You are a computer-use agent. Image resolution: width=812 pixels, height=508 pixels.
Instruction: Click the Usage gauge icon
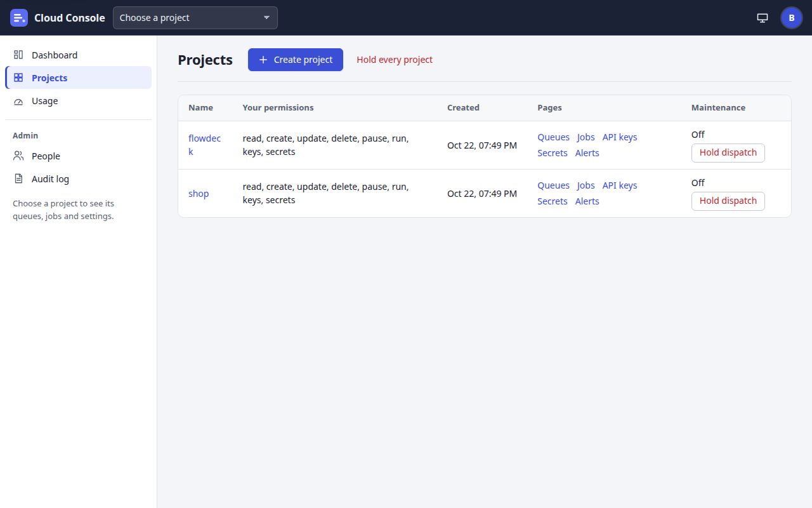click(x=18, y=101)
